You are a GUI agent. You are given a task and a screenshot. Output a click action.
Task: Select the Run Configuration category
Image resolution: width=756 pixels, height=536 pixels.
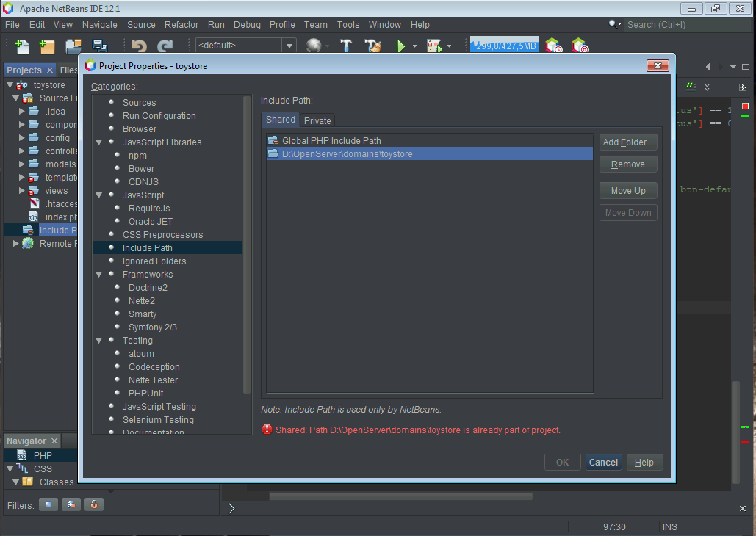(159, 116)
